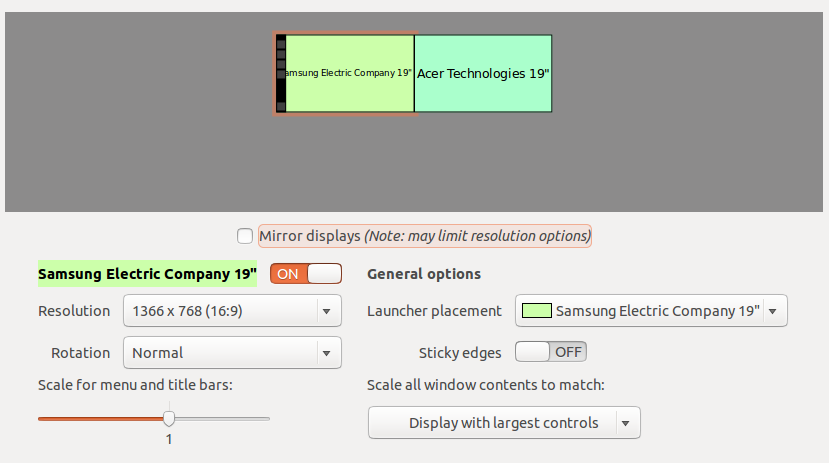Turn off the Samsung display ON switch

[306, 274]
